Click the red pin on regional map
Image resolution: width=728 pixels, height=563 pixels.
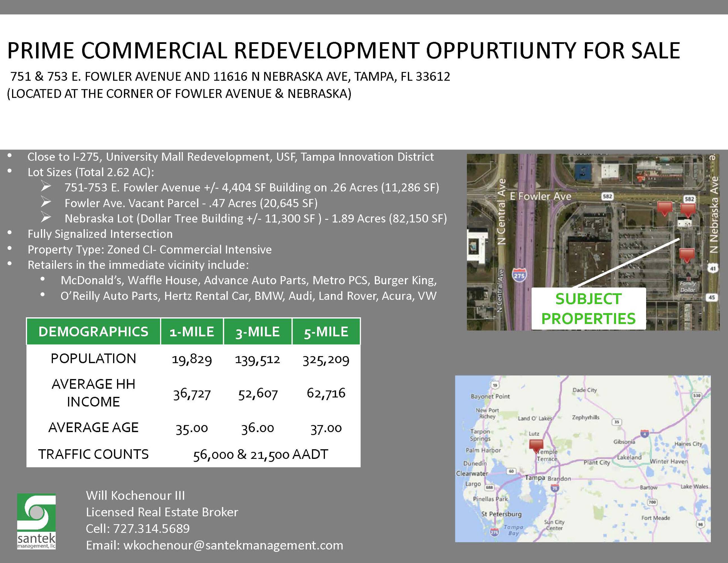tap(536, 445)
